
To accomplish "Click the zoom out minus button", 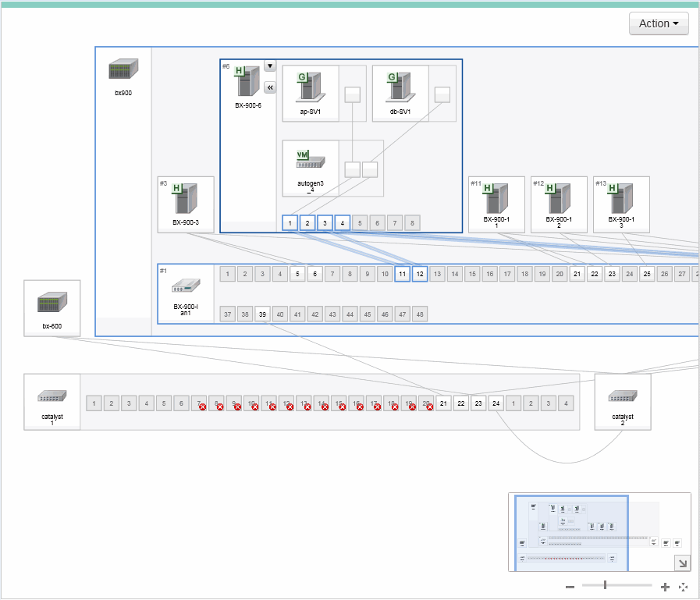I will [570, 587].
